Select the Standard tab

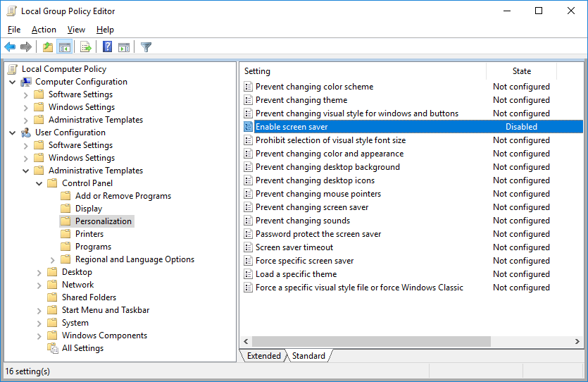pyautogui.click(x=308, y=356)
